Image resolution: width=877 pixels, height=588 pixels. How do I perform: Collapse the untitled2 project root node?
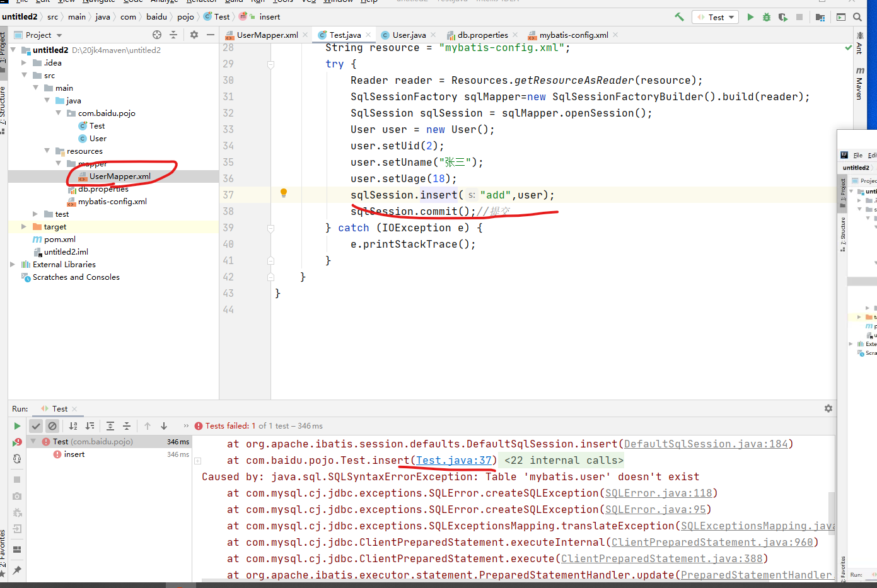(x=13, y=50)
